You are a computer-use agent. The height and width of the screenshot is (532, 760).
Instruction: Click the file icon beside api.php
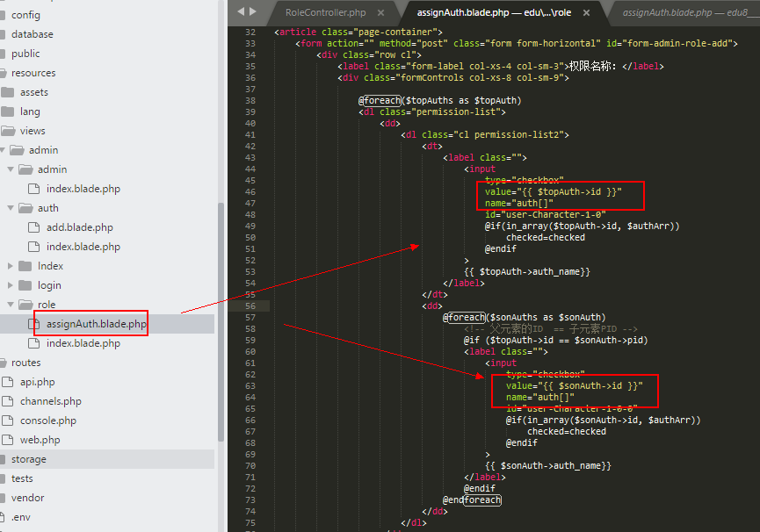[8, 382]
